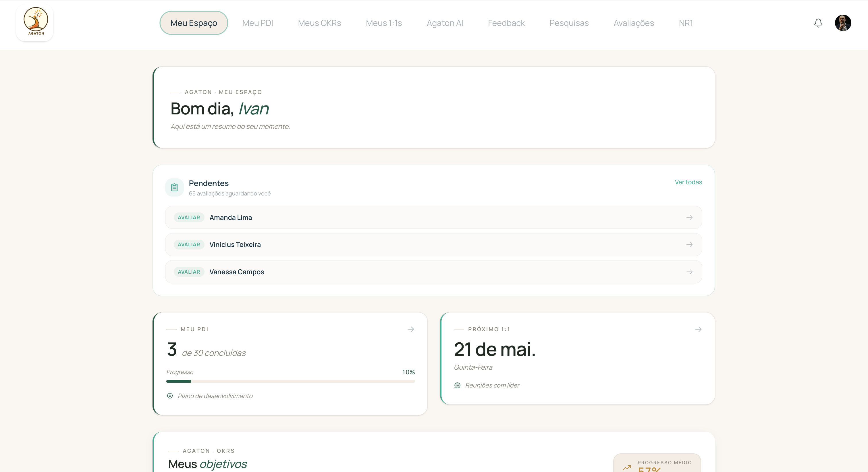The width and height of the screenshot is (868, 472).
Task: Click the Quinta-Feira label
Action: [473, 367]
